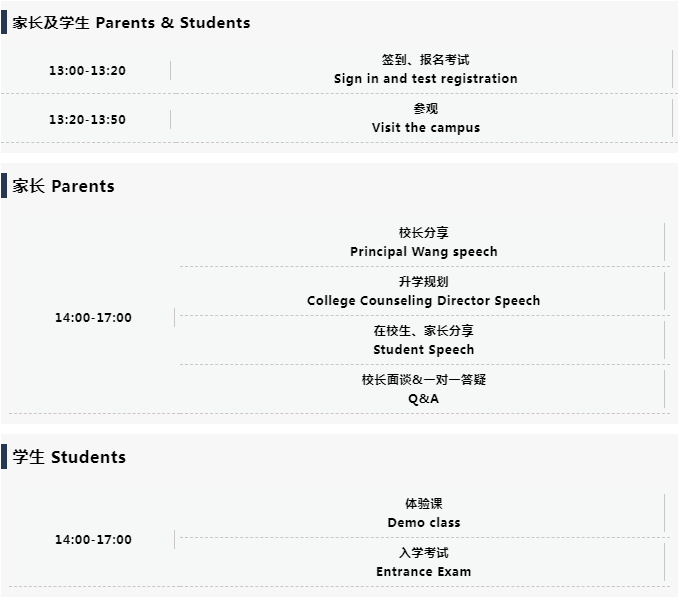Select the Principal Wang speech item
The height and width of the screenshot is (597, 678).
(x=424, y=252)
